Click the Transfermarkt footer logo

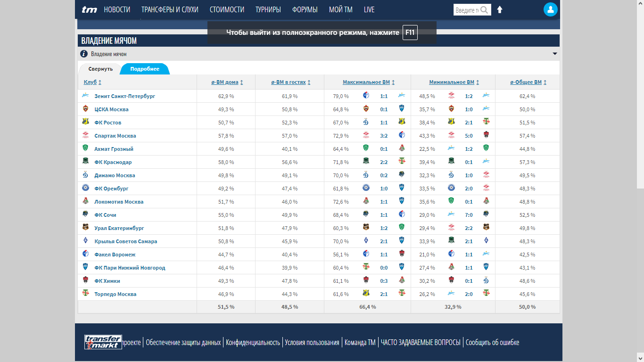click(103, 342)
